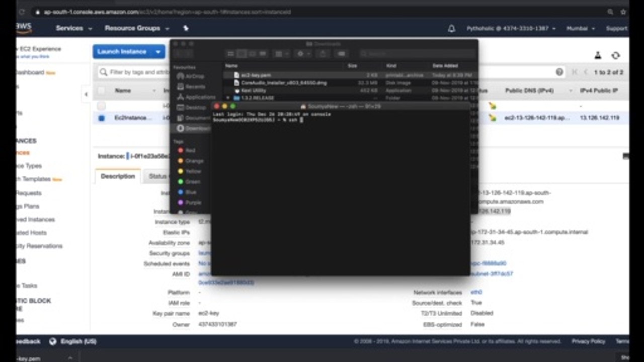Bookmark page with browser star icon

(623, 12)
